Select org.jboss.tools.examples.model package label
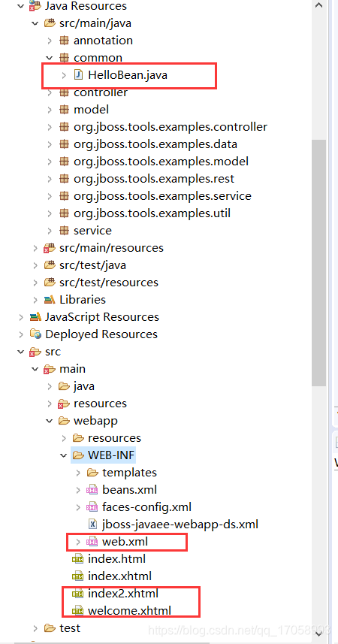This screenshot has height=644, width=338. (x=161, y=162)
